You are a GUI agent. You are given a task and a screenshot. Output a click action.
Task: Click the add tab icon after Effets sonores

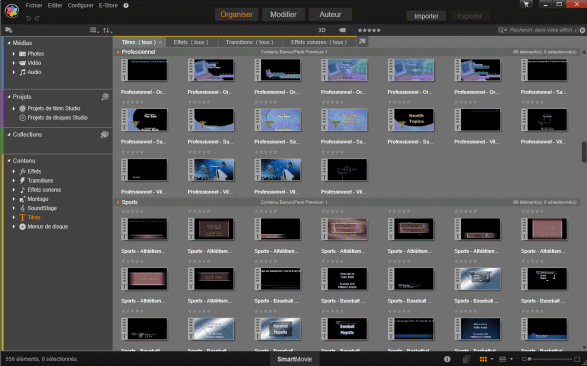(362, 42)
